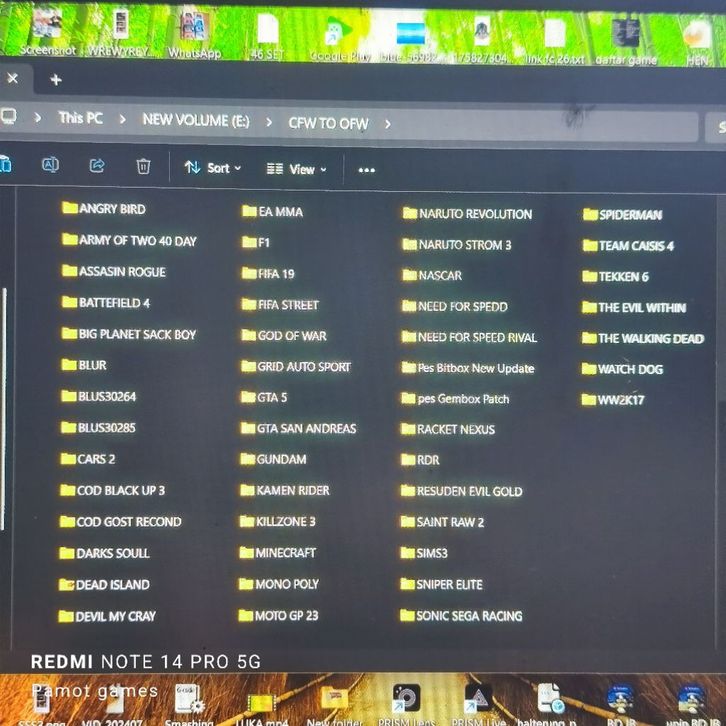This screenshot has width=726, height=726.
Task: Select the TEKKEN 6 folder
Action: 623,277
